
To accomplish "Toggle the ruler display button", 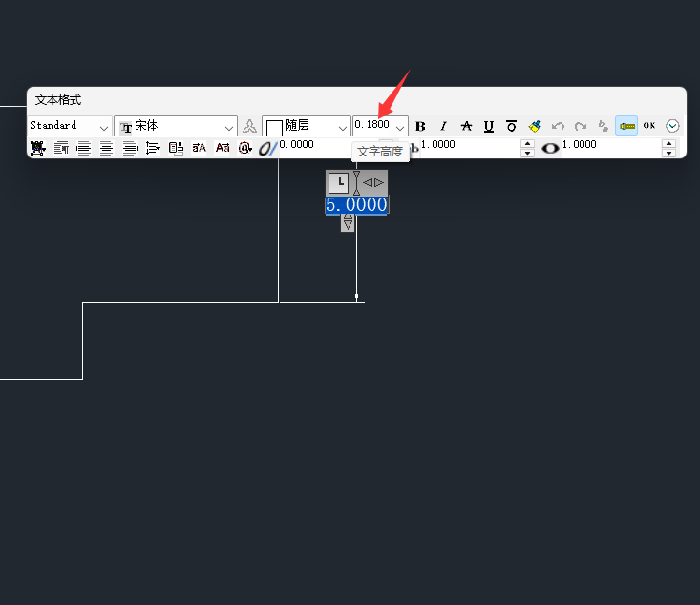I will pyautogui.click(x=626, y=126).
